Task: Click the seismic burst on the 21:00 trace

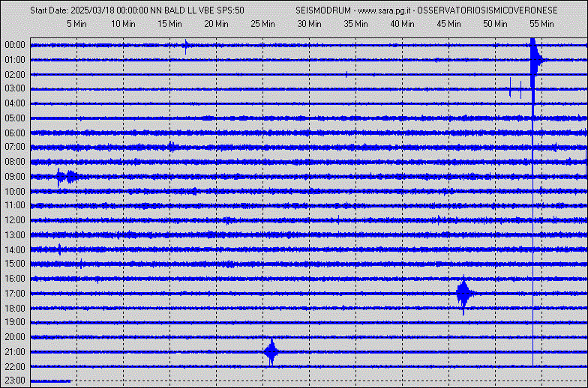Action: [x=271, y=352]
